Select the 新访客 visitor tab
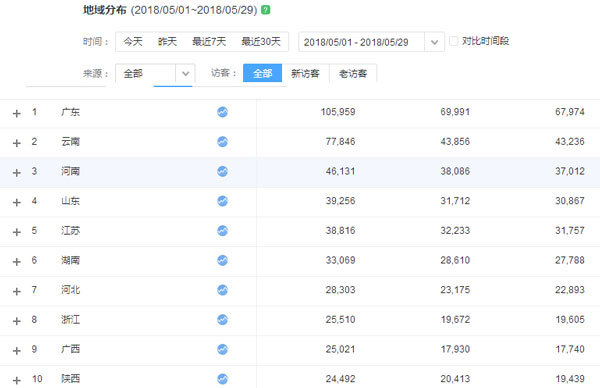The image size is (600, 388). [x=305, y=73]
